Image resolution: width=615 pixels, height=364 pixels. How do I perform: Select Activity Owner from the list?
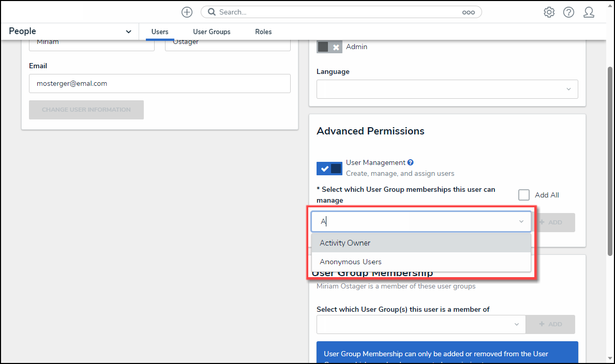click(421, 243)
